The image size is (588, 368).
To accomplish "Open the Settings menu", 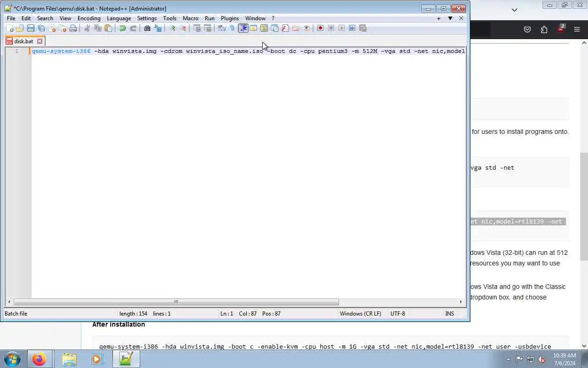I will 147,18.
